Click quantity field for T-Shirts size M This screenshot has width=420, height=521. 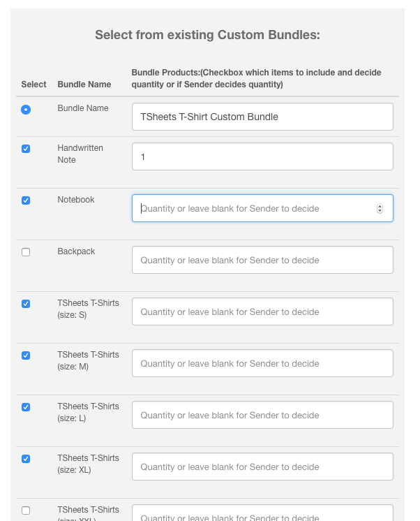262,363
